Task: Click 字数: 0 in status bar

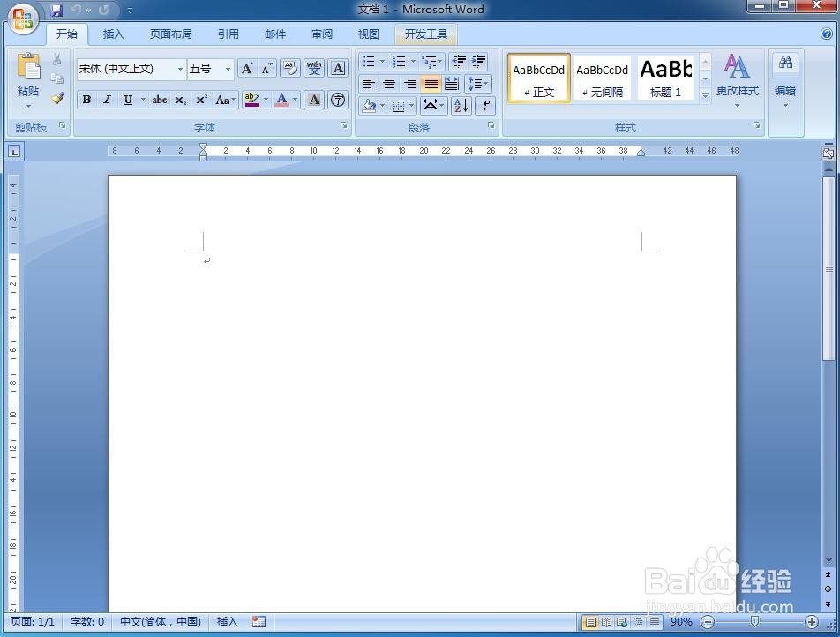Action: coord(87,621)
